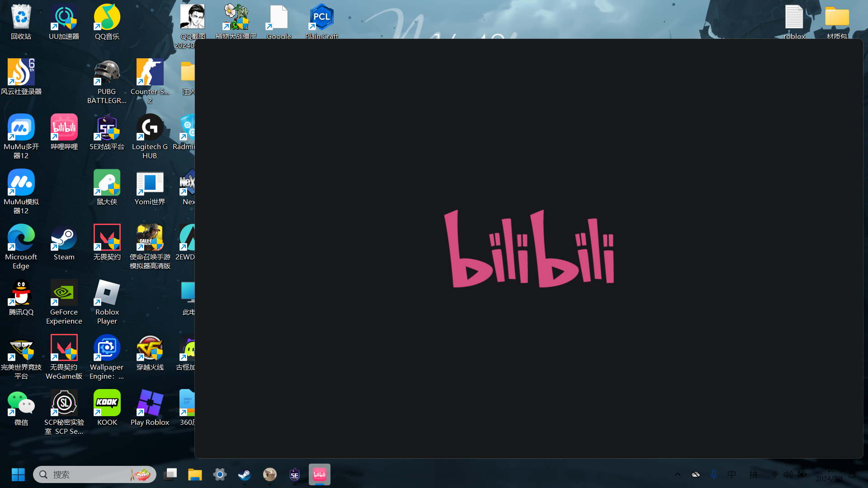Open the MuMu多开器12 desktop icon

pos(21,136)
